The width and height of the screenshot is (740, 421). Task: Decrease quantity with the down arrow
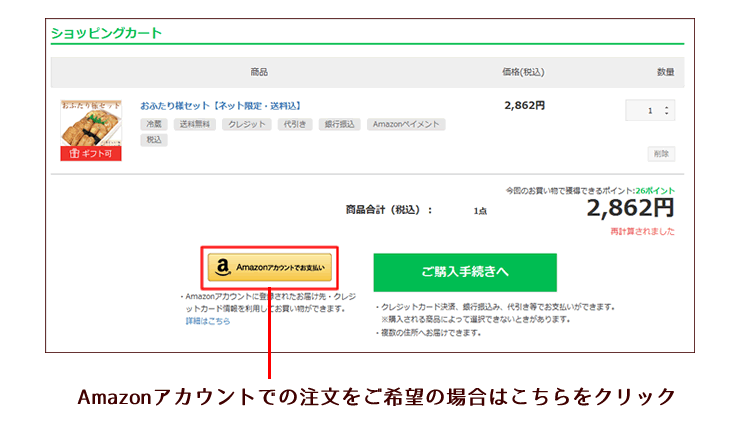click(667, 115)
